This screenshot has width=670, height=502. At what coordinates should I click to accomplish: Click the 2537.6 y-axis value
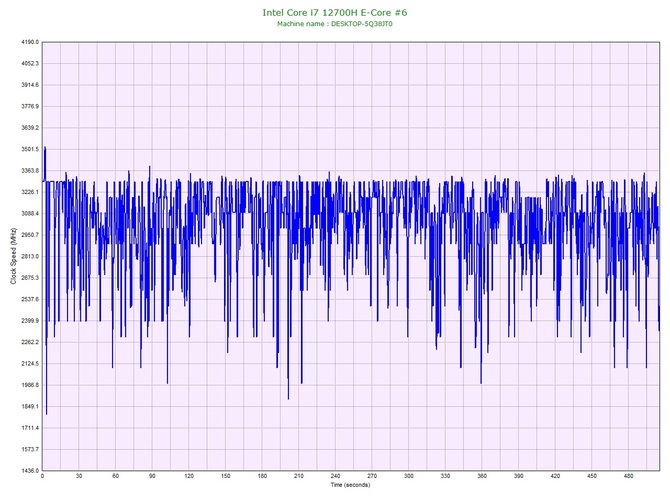30,299
